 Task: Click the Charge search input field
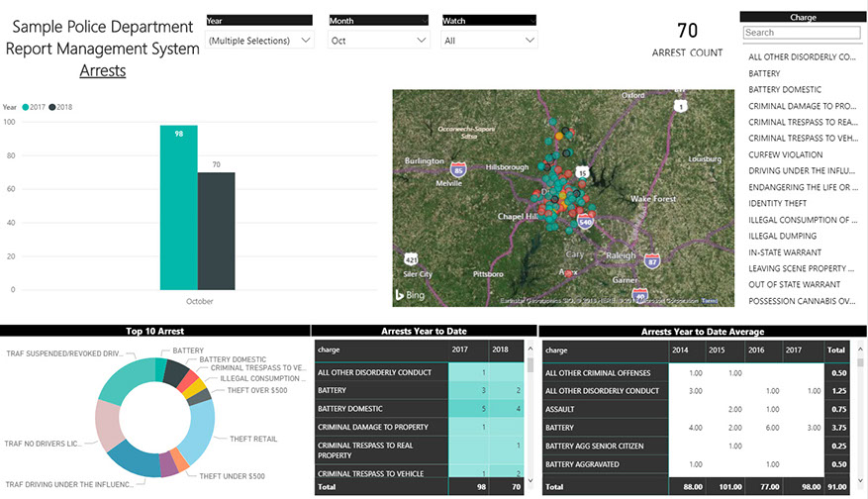tap(802, 33)
